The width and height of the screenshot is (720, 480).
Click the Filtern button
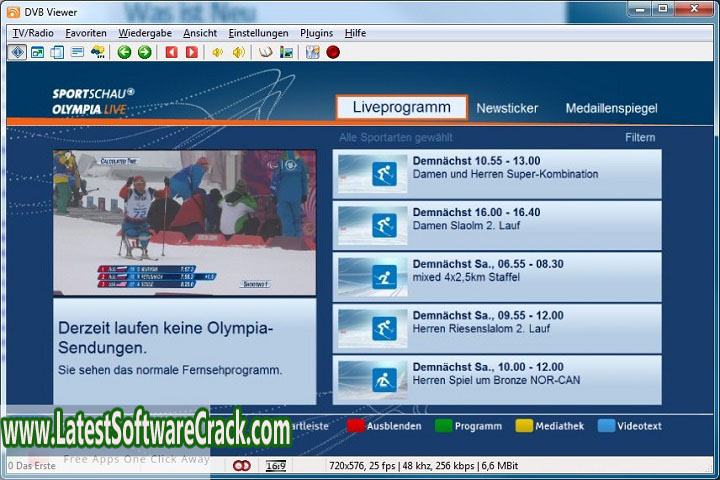click(x=640, y=137)
